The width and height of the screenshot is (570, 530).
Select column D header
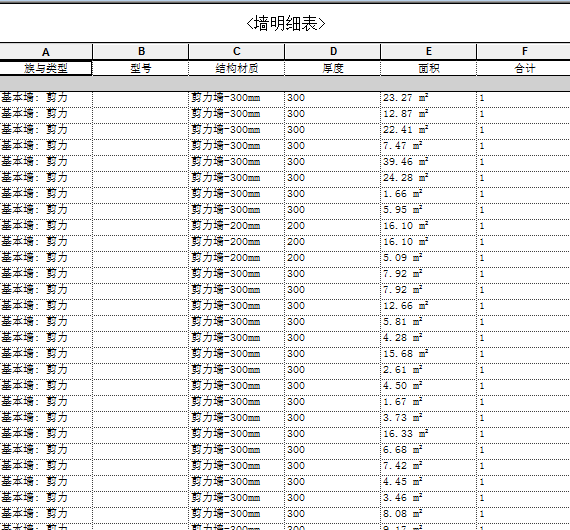[333, 52]
